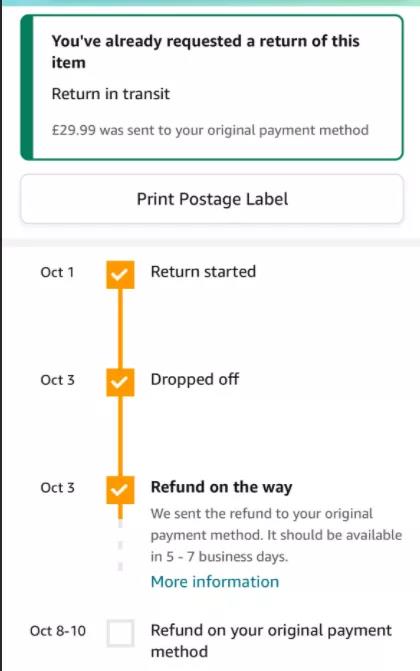Click the 5 - 7 business days description

[276, 535]
